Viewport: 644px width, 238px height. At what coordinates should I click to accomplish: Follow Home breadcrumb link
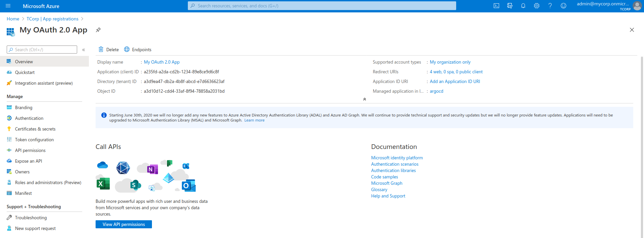coord(13,19)
